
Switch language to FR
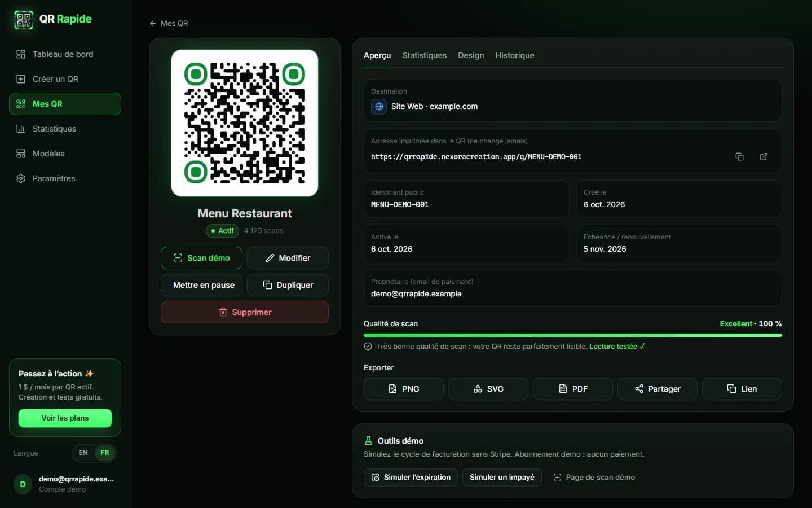pos(105,453)
